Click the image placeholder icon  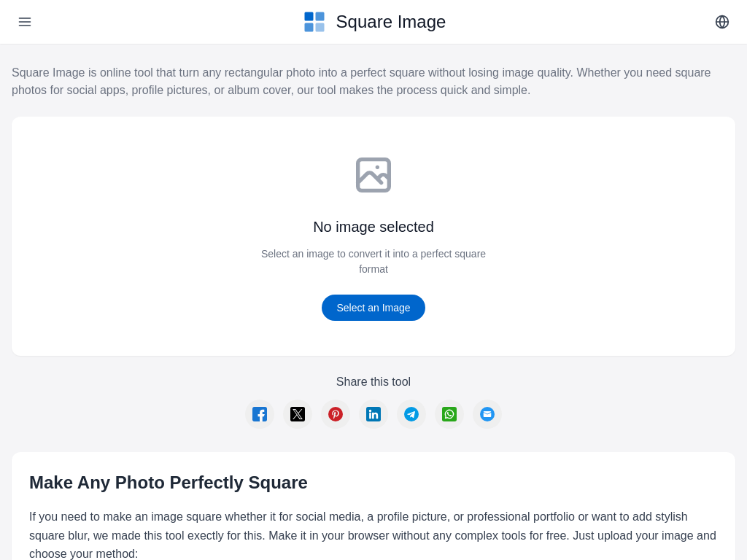tap(373, 175)
